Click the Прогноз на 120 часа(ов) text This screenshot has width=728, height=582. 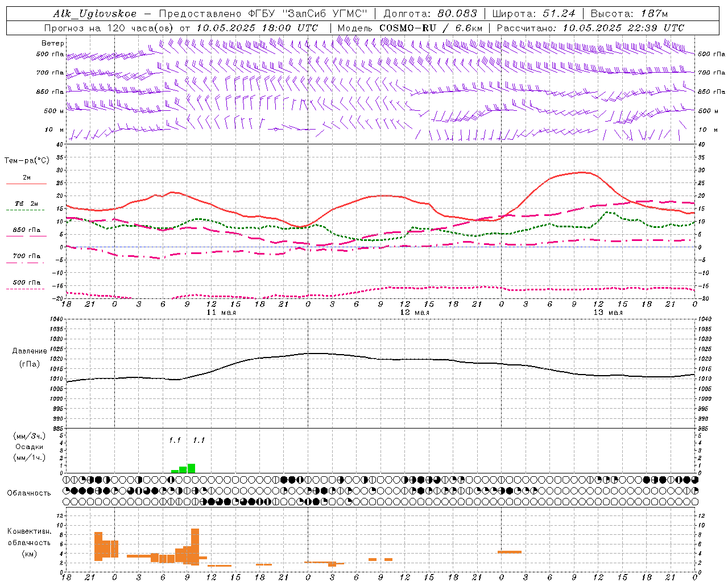pyautogui.click(x=109, y=28)
